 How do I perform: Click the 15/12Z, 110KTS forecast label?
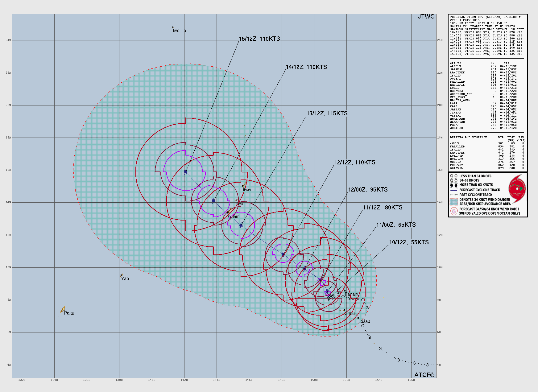tap(259, 39)
